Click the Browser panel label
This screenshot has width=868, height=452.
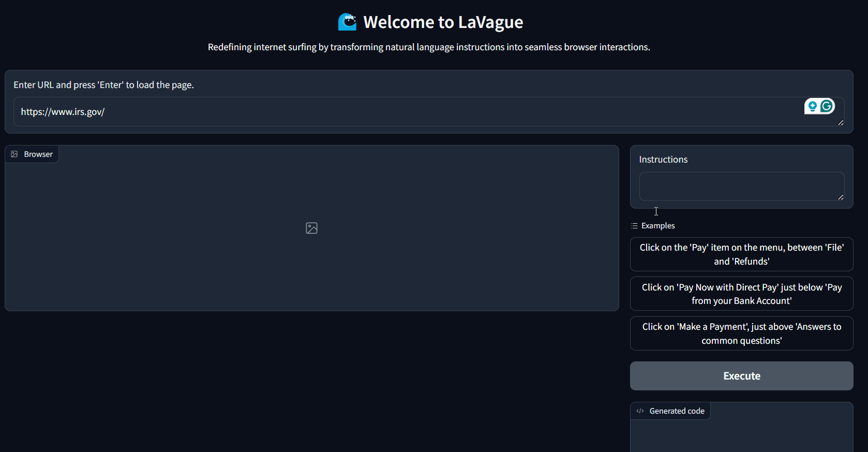point(32,154)
